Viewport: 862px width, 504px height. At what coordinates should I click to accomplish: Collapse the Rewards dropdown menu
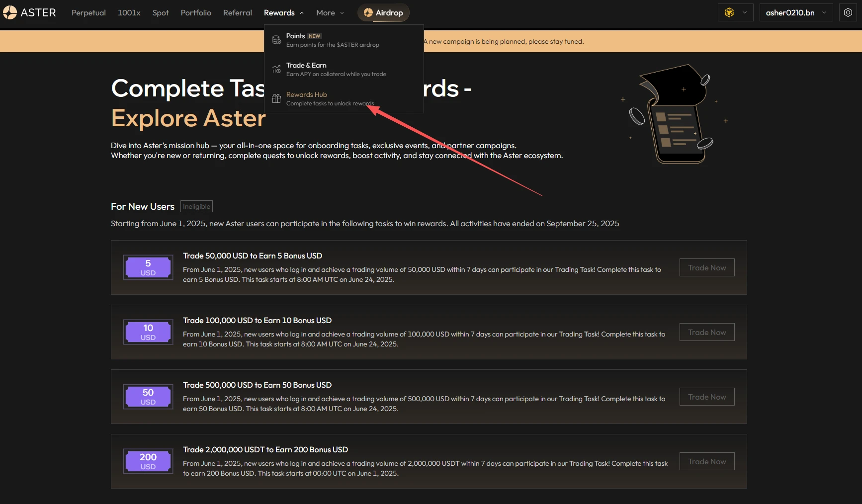(x=284, y=12)
